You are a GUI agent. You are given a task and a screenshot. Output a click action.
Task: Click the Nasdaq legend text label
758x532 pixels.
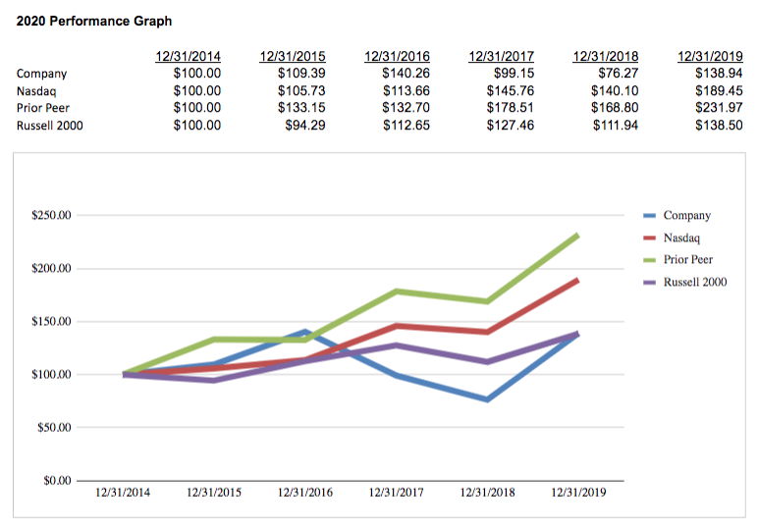point(682,238)
